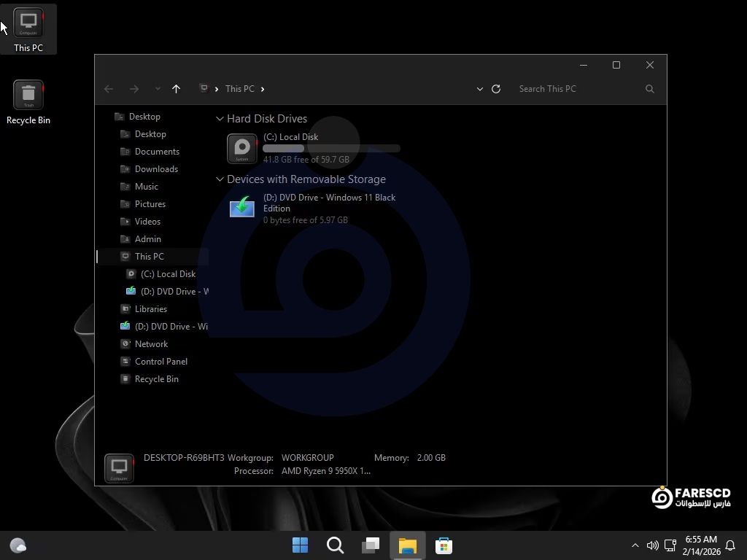This screenshot has width=747, height=560.
Task: Show hidden system tray icons
Action: (635, 545)
